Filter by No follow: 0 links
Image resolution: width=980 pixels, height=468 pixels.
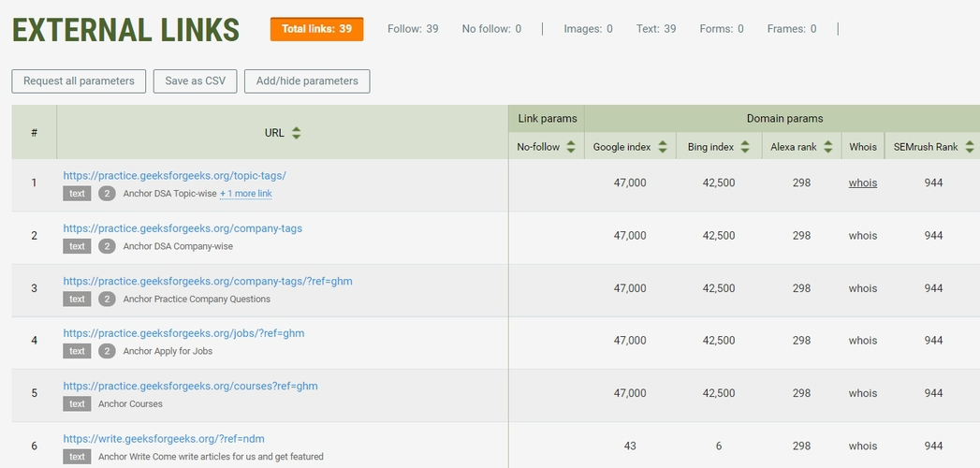pos(491,29)
